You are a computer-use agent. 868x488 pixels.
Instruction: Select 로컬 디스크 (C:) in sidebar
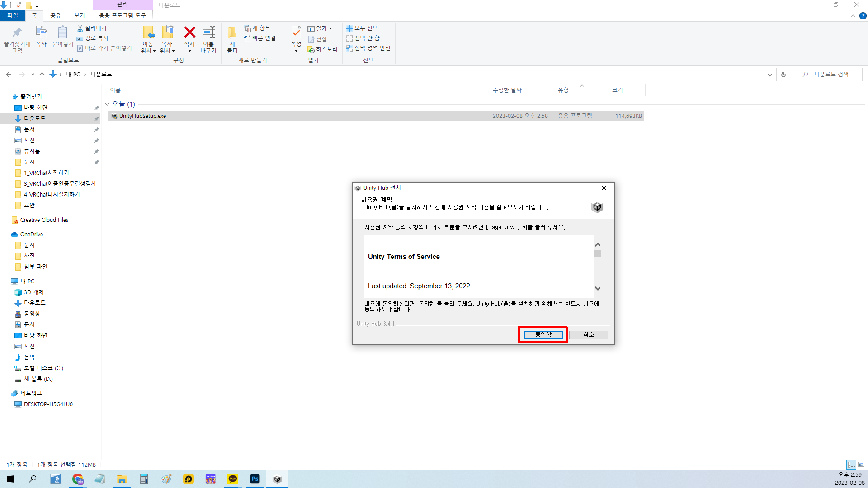[43, 368]
